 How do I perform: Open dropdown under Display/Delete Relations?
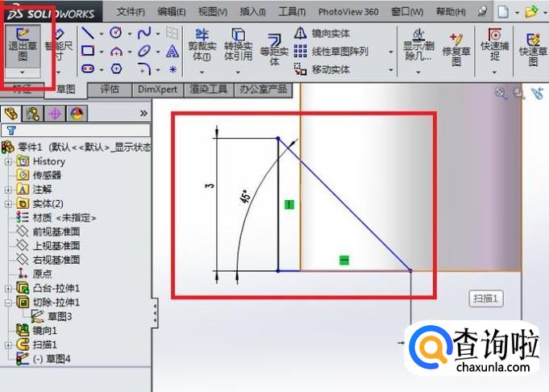coord(418,73)
